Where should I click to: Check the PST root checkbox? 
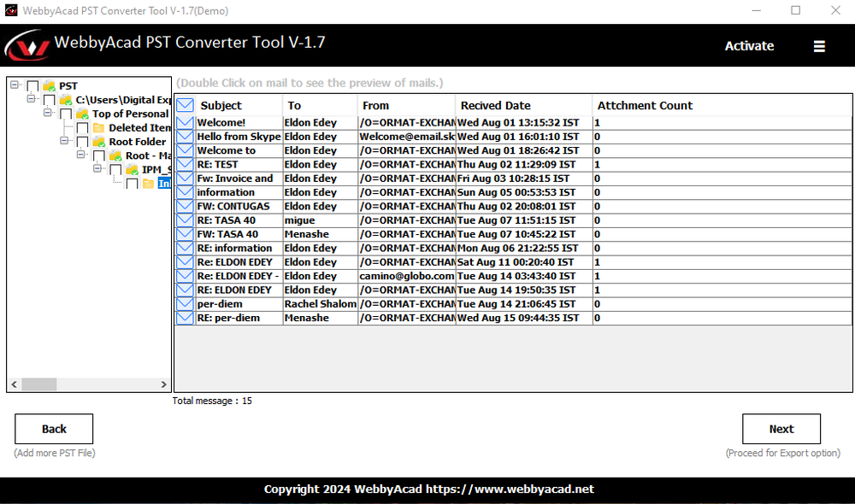click(x=33, y=85)
